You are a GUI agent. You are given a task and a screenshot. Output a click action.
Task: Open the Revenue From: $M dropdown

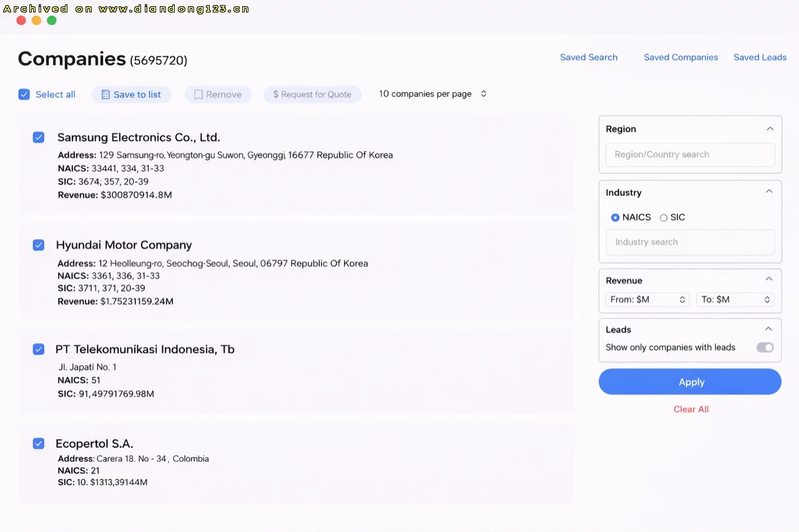point(648,300)
